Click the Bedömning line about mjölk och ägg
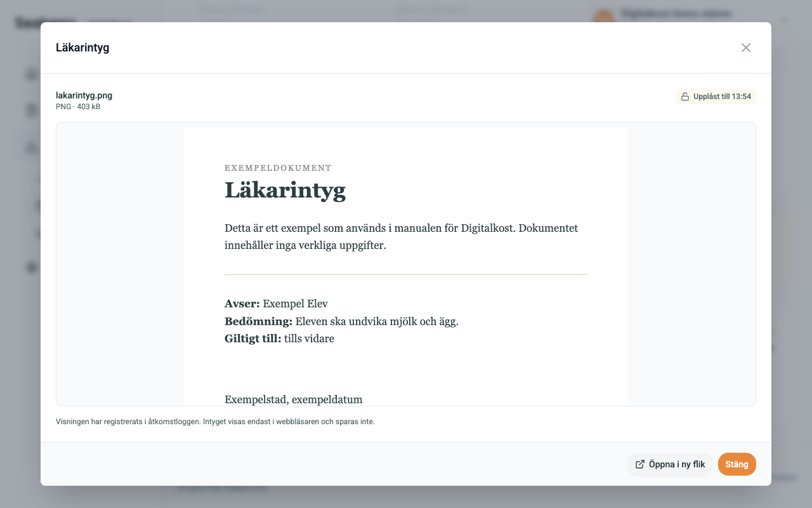Screen dimensions: 812x508 tap(341, 321)
